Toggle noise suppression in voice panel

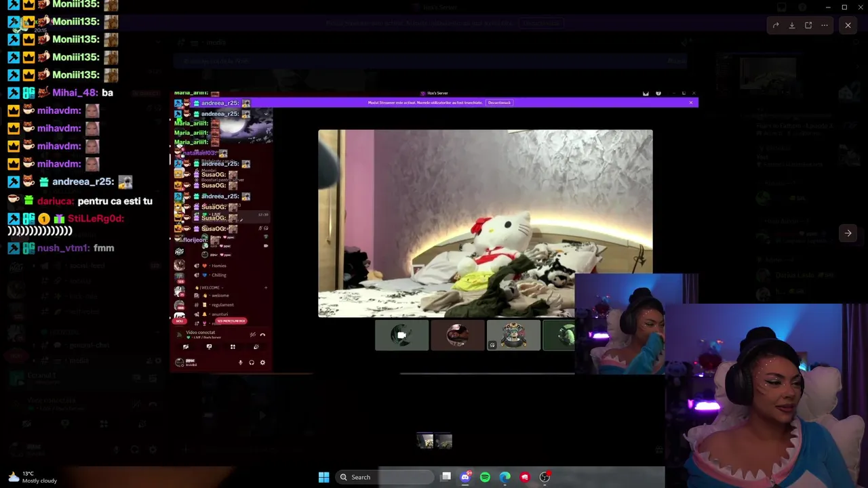[252, 335]
